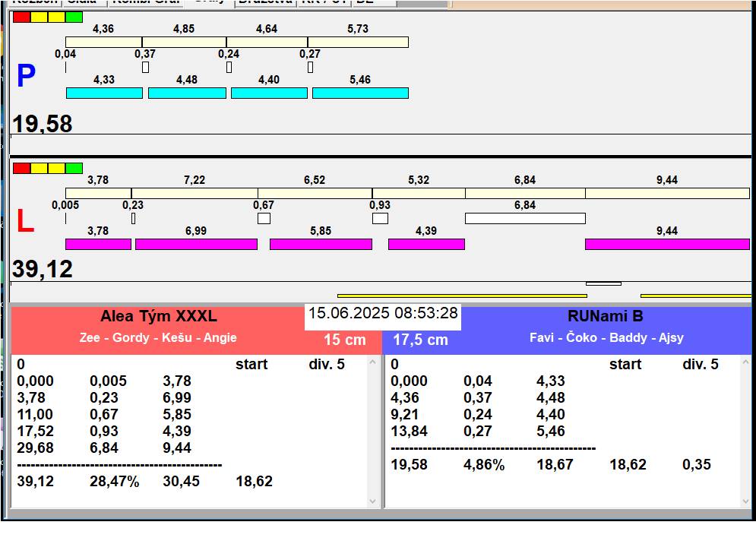This screenshot has width=756, height=544.
Task: Click the white error box labeled 6,84
Action: pos(525,218)
